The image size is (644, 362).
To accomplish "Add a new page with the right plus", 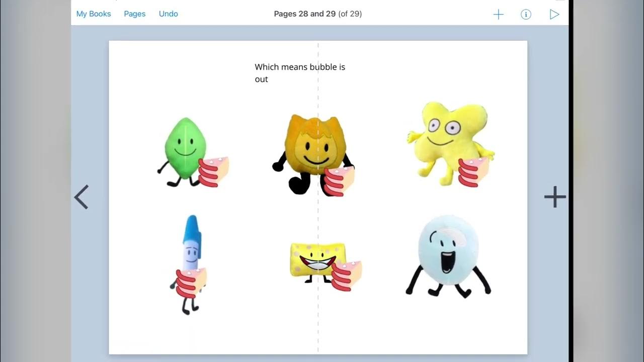I will click(x=555, y=197).
